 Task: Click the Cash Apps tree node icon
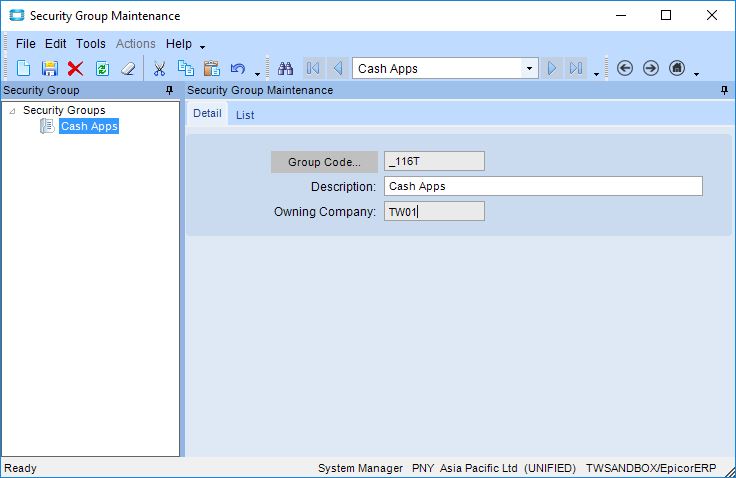(47, 126)
